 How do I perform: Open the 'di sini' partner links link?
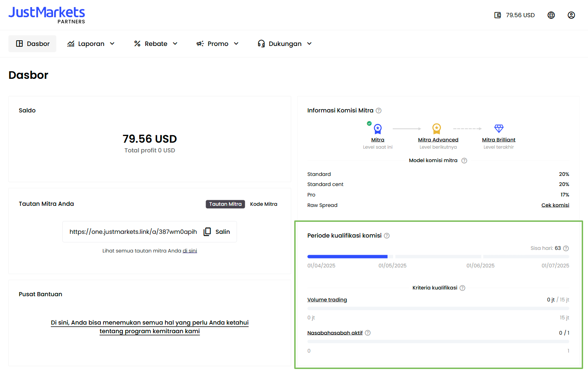(190, 251)
